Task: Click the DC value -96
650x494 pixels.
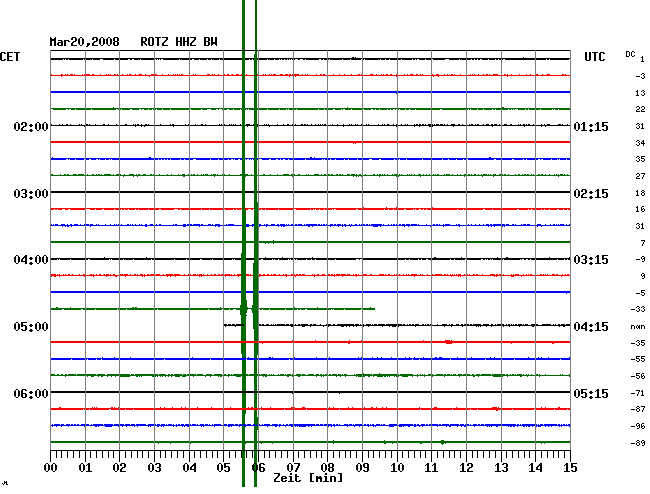Action: pyautogui.click(x=638, y=426)
